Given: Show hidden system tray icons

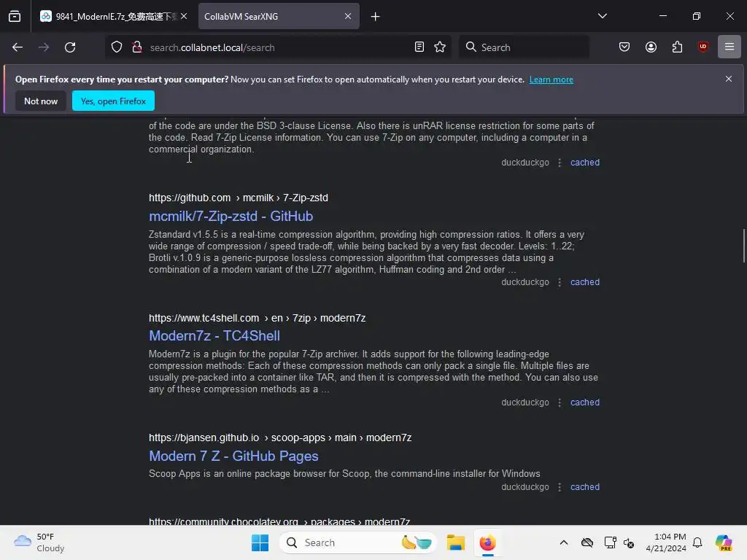Looking at the screenshot, I should 564,542.
